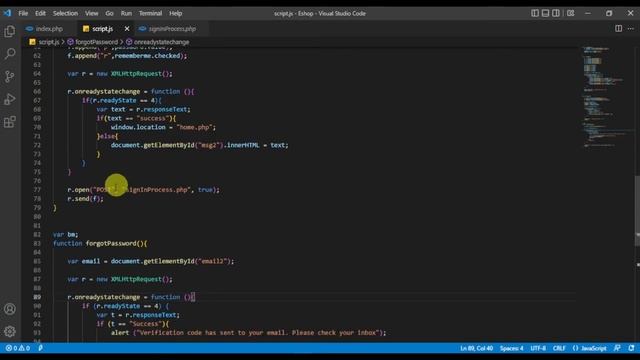This screenshot has height=360, width=640.
Task: Click "msg2" string on line 72
Action: pos(208,145)
